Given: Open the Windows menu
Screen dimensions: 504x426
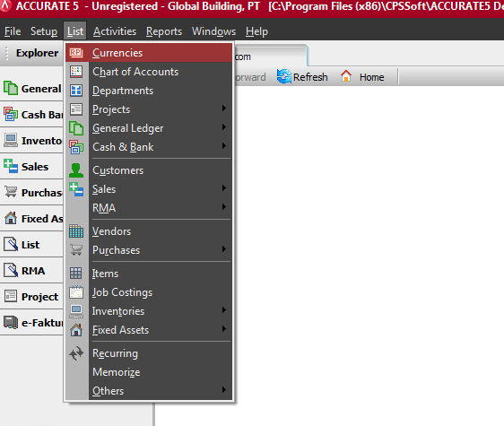Looking at the screenshot, I should [213, 31].
